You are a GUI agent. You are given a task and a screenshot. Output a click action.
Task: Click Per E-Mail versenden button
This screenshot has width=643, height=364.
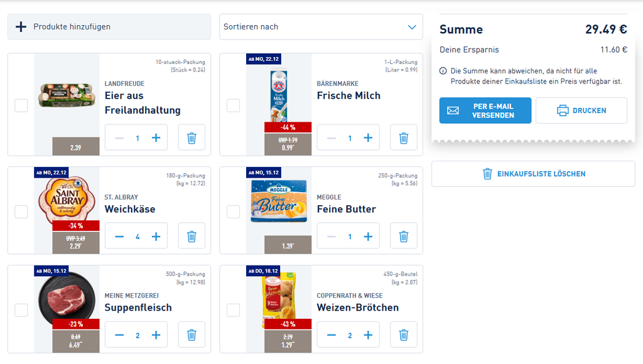tap(485, 110)
